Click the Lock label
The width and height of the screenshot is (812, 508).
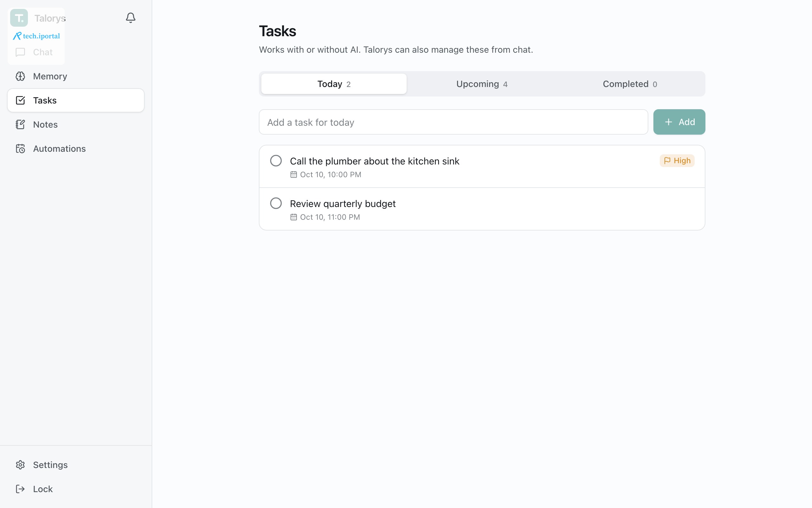[x=43, y=489]
